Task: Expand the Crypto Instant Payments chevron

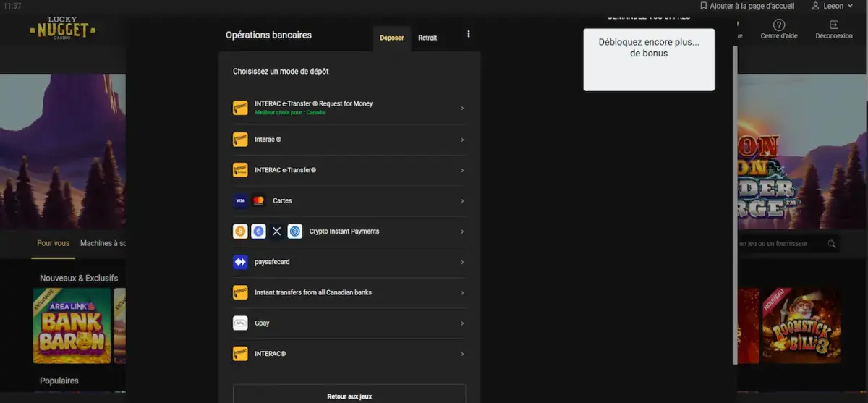Action: point(462,232)
